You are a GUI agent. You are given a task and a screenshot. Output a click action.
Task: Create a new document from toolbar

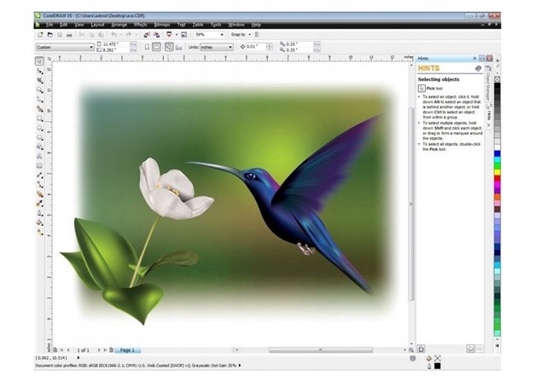(40, 35)
